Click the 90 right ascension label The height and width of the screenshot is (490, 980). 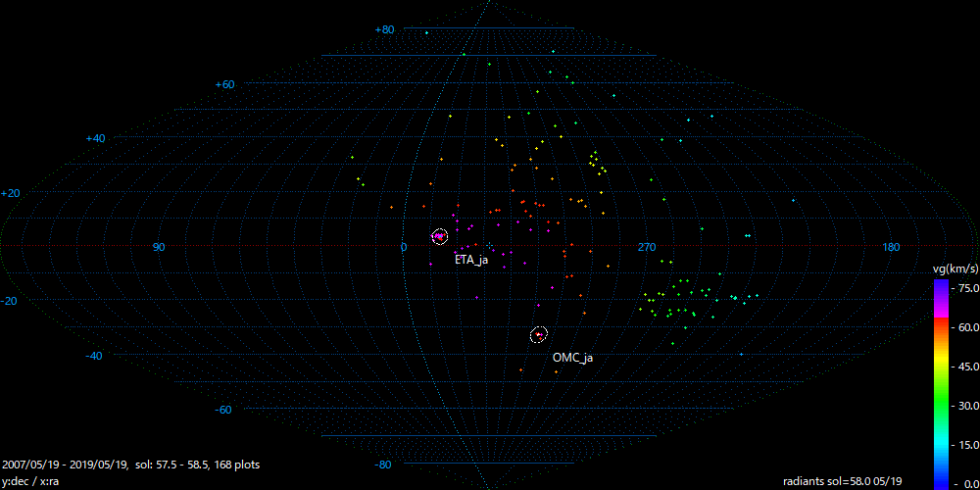click(x=159, y=247)
